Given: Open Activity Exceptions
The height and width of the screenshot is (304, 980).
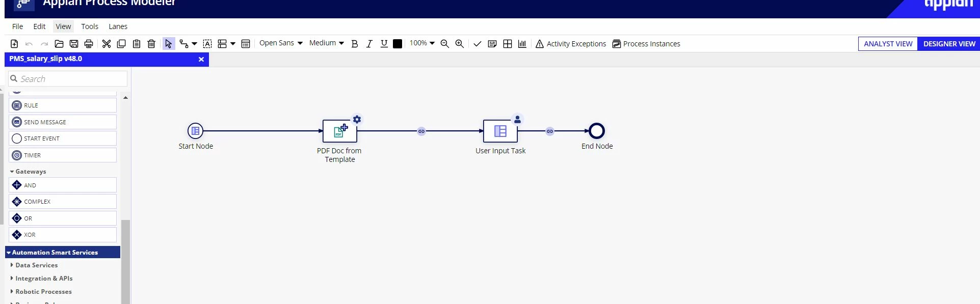Looking at the screenshot, I should [571, 44].
